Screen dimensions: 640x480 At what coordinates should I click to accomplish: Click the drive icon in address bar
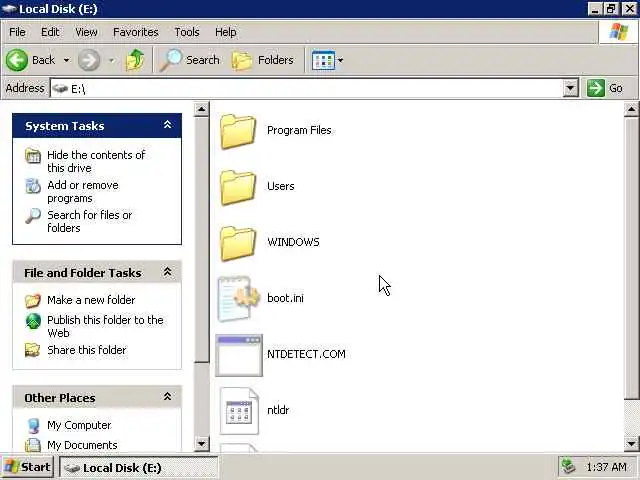pyautogui.click(x=60, y=88)
